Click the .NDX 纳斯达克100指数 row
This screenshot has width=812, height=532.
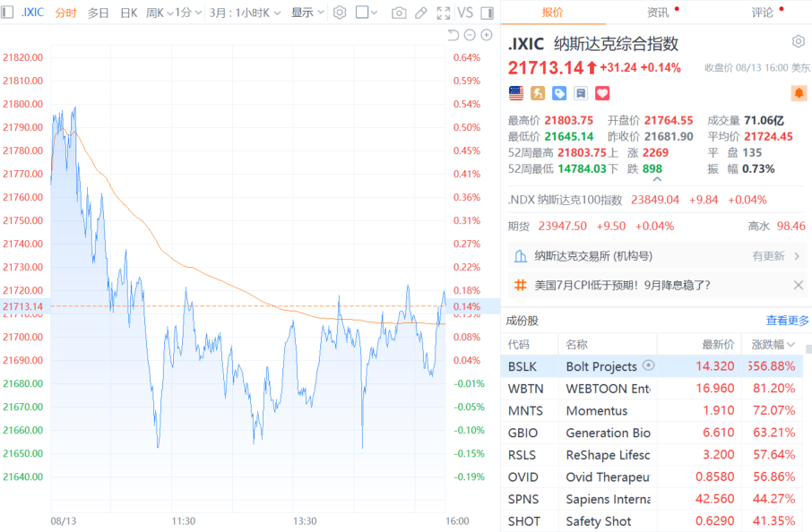(x=656, y=200)
